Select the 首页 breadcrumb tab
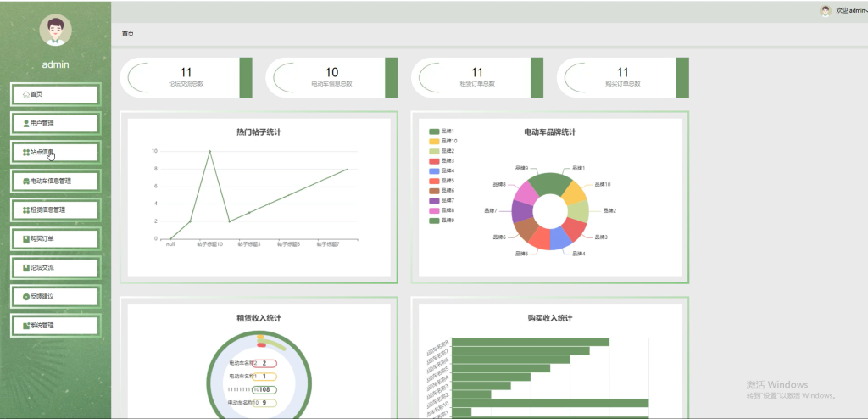868x419 pixels. 128,34
